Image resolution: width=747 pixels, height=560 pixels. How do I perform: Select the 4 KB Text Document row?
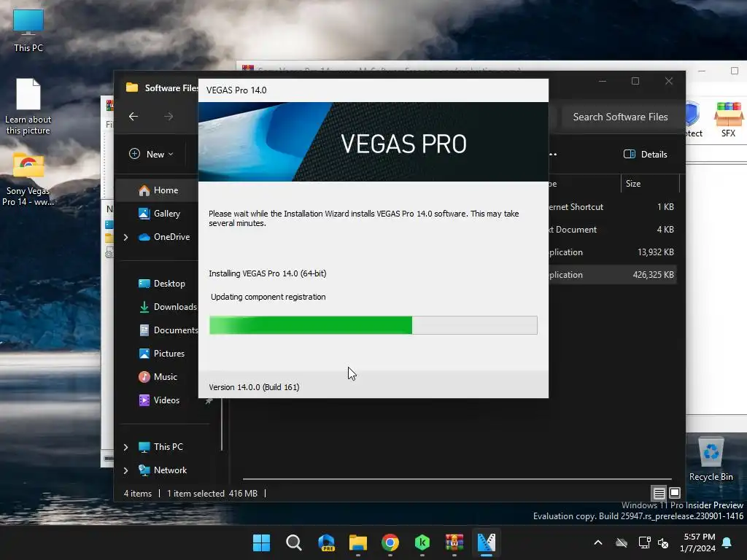(612, 230)
